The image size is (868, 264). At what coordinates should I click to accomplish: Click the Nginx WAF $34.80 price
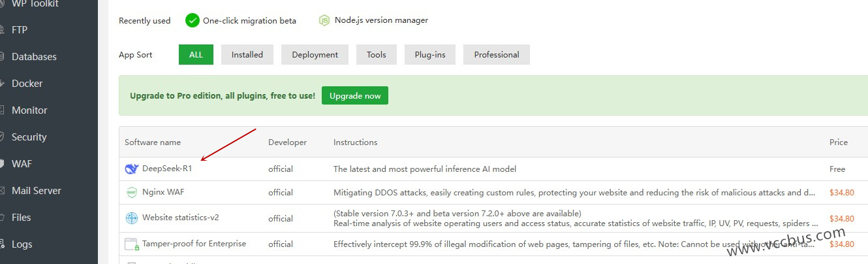(x=841, y=193)
